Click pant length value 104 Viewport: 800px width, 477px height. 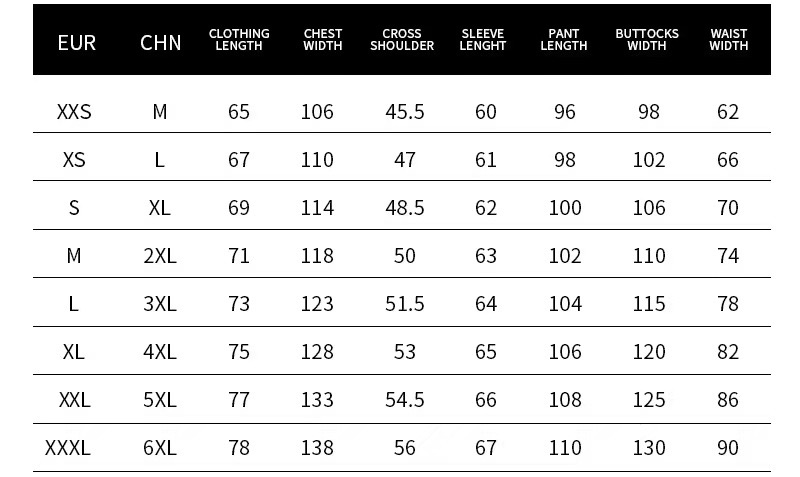pos(565,304)
